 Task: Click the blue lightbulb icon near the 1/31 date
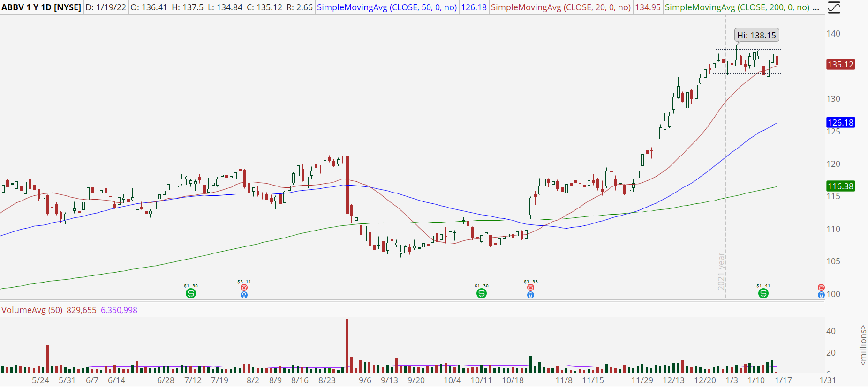821,295
